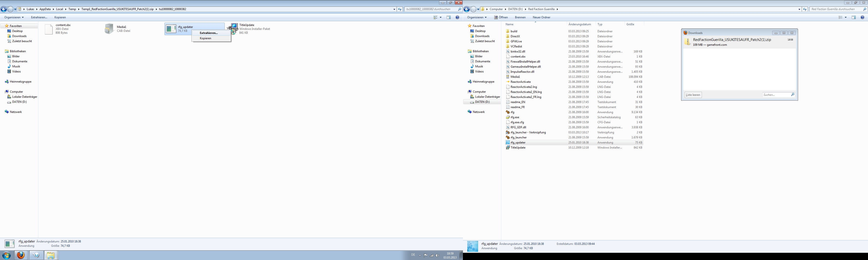
Task: Select rfg_launcher - Verknüpfung in file list
Action: click(x=528, y=132)
